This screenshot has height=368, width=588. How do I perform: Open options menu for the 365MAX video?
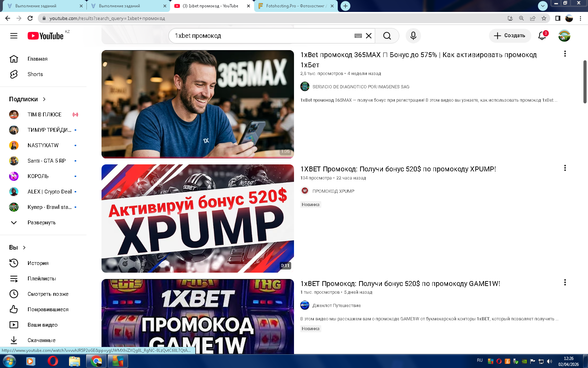[565, 54]
